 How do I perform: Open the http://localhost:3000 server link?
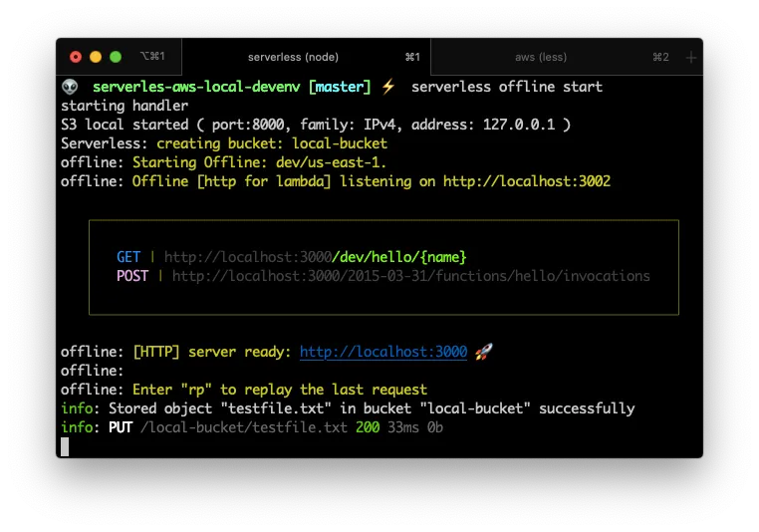pyautogui.click(x=383, y=352)
